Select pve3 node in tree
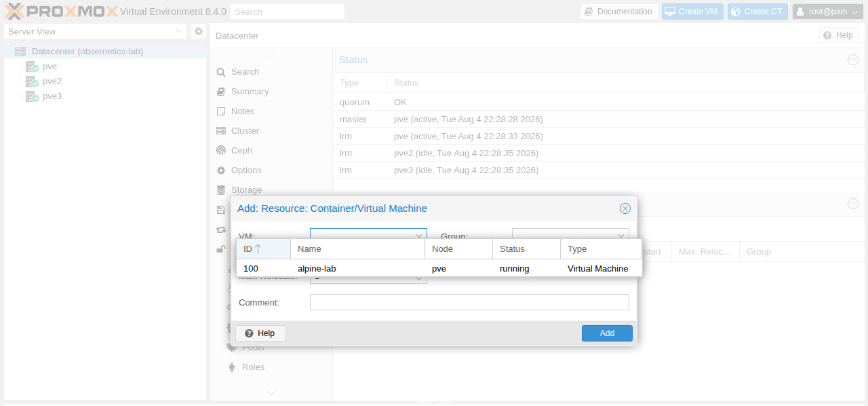868x406 pixels. [52, 96]
